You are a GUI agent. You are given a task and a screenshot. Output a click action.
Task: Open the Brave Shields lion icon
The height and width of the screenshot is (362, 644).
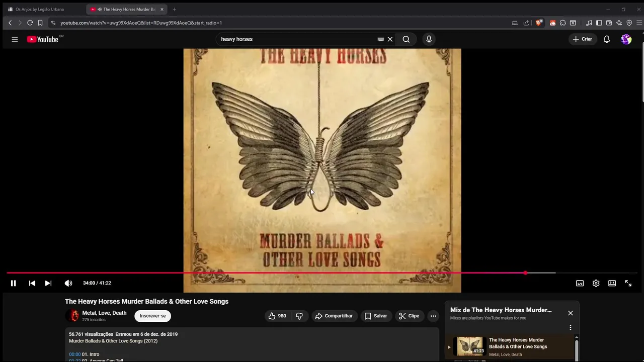(x=539, y=23)
